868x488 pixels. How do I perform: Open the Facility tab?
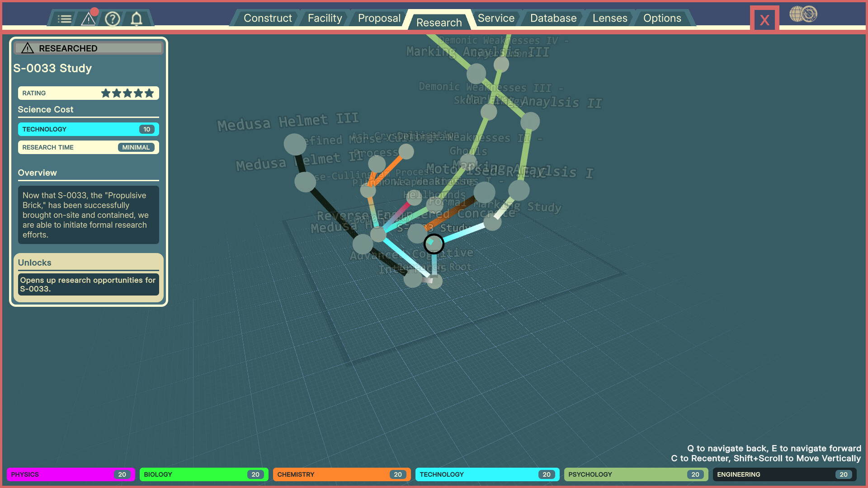point(325,19)
